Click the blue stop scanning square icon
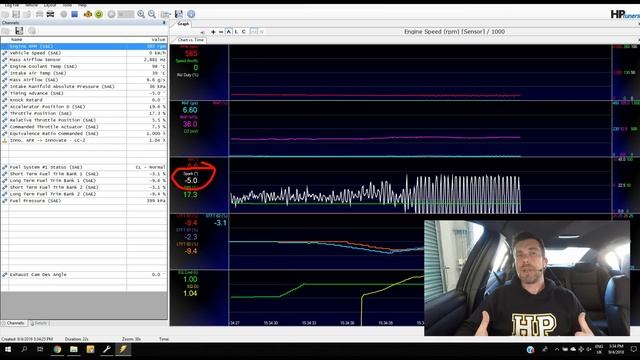The image size is (640, 360). coord(75,14)
